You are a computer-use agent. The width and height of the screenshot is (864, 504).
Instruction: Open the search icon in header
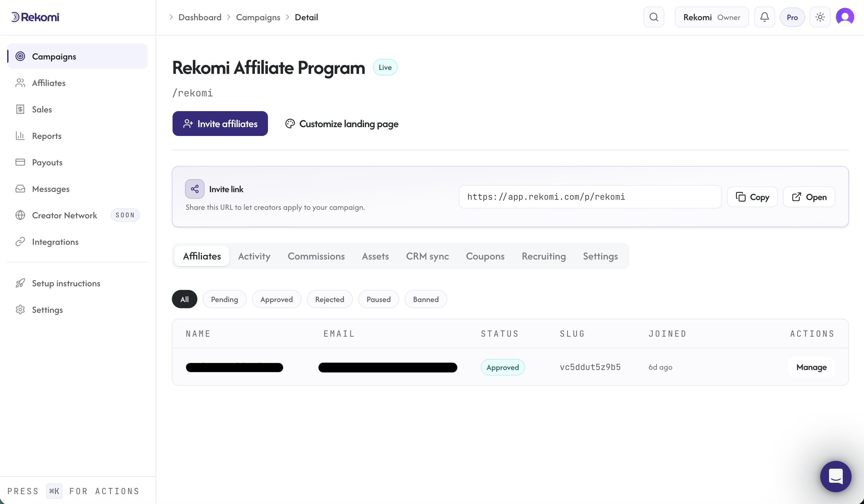[654, 17]
